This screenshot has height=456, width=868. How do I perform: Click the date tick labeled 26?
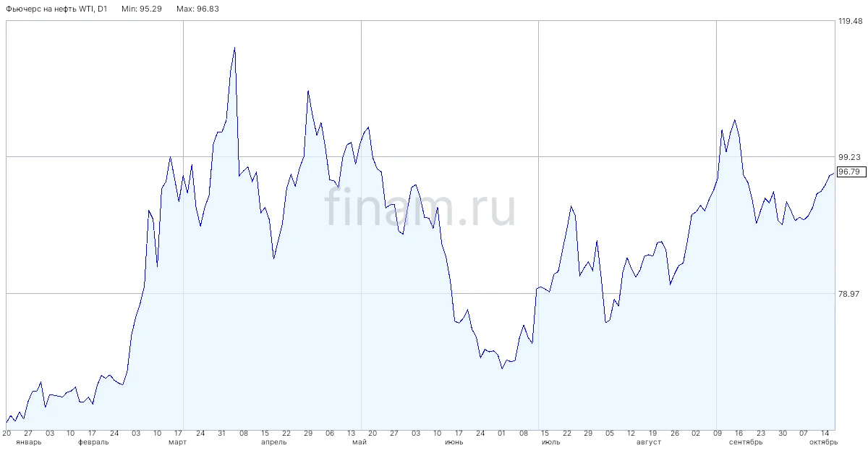click(x=674, y=433)
